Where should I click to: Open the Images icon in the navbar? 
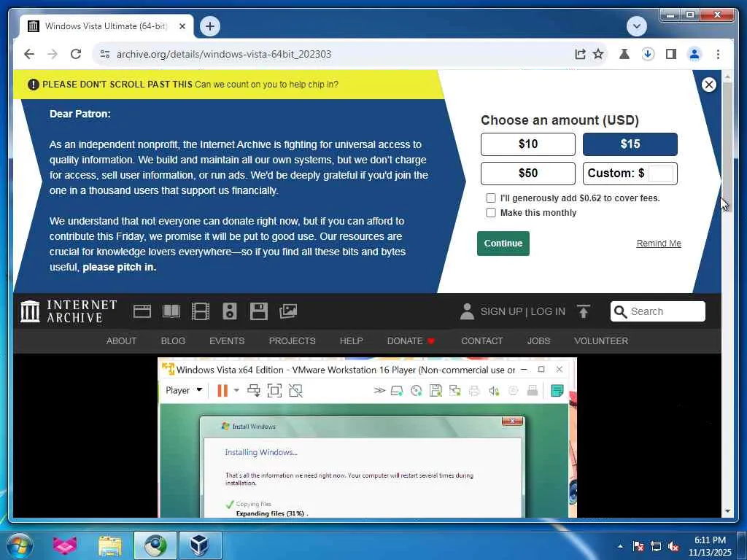coord(287,311)
